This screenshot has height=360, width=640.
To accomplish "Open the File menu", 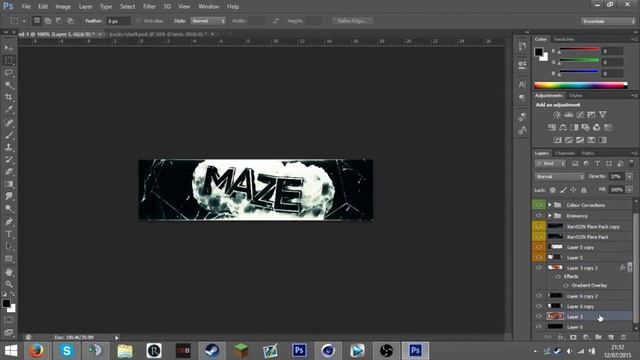I will [x=26, y=7].
